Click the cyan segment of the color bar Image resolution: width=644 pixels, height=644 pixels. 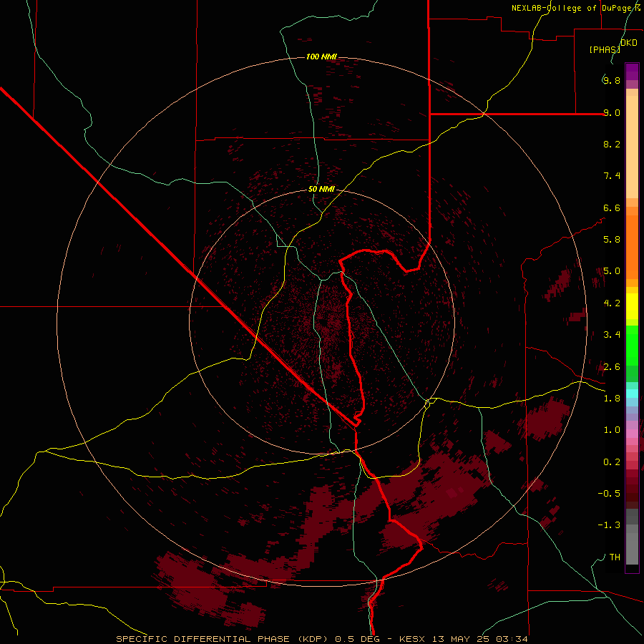632,394
